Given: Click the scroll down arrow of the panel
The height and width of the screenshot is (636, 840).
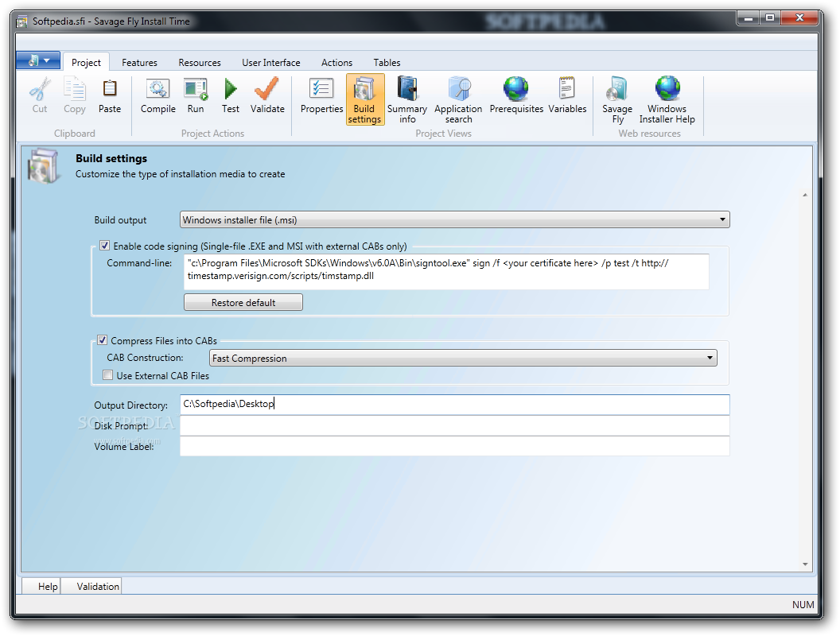Looking at the screenshot, I should (x=805, y=564).
